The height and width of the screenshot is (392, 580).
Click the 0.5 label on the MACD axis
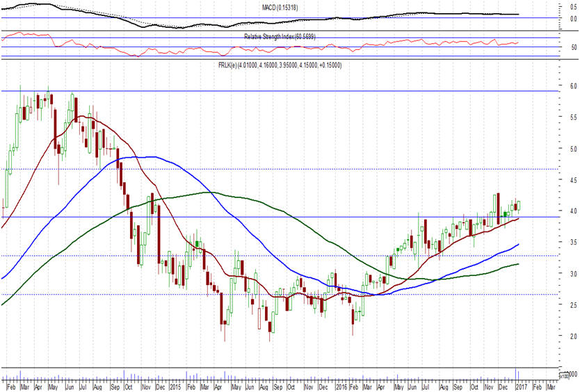coord(573,7)
